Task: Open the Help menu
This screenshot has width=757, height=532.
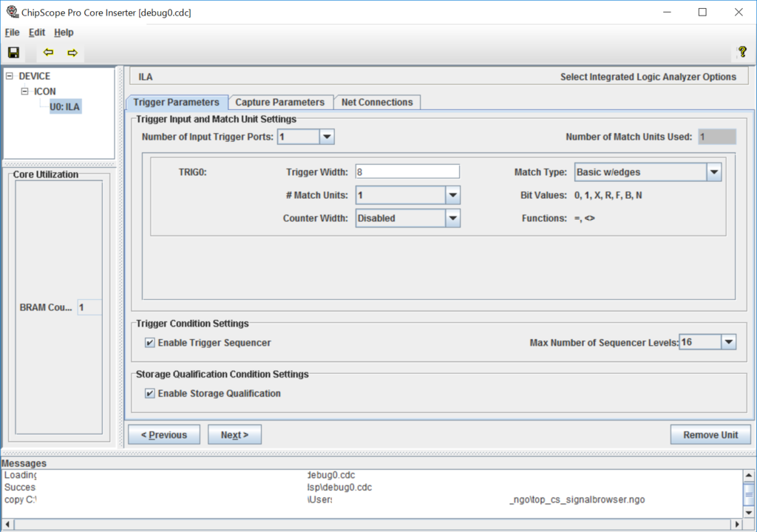Action: [64, 33]
